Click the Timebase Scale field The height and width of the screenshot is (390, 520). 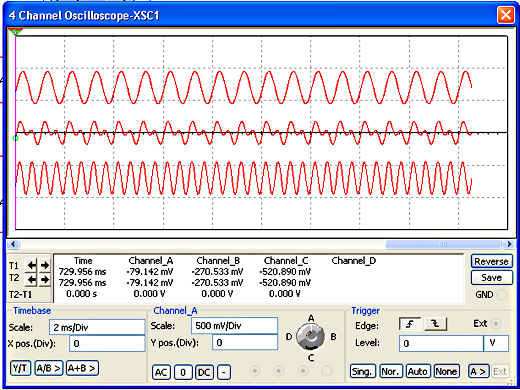pyautogui.click(x=97, y=327)
